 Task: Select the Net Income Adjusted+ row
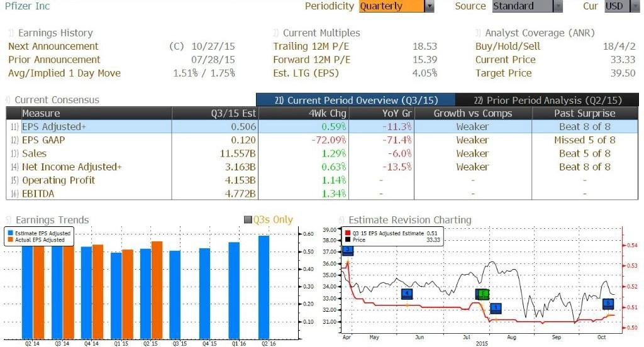(x=322, y=167)
